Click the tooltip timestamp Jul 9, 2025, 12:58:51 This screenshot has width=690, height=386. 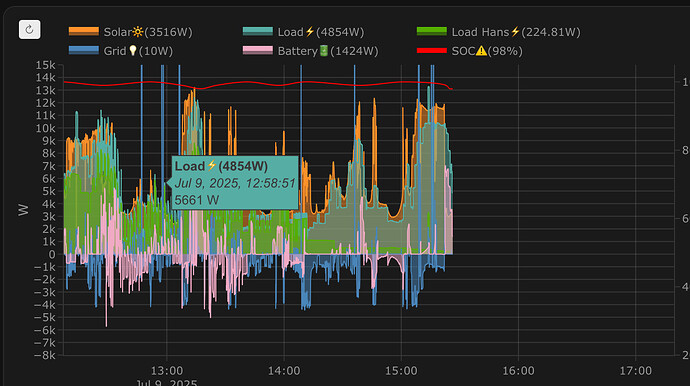pos(235,183)
